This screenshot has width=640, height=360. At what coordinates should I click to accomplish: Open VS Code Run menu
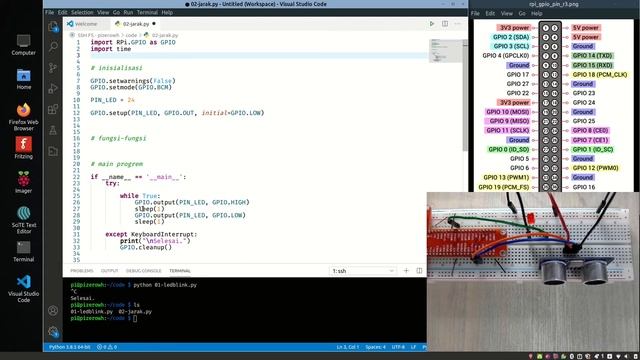(x=128, y=13)
